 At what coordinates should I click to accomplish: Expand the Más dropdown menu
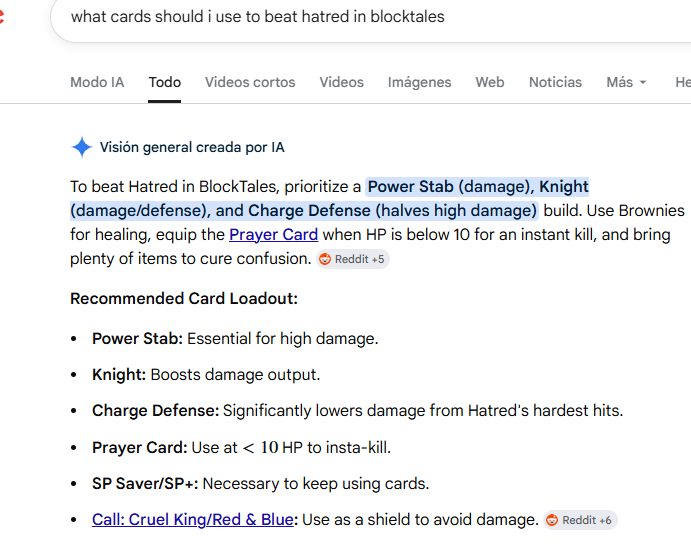point(626,82)
